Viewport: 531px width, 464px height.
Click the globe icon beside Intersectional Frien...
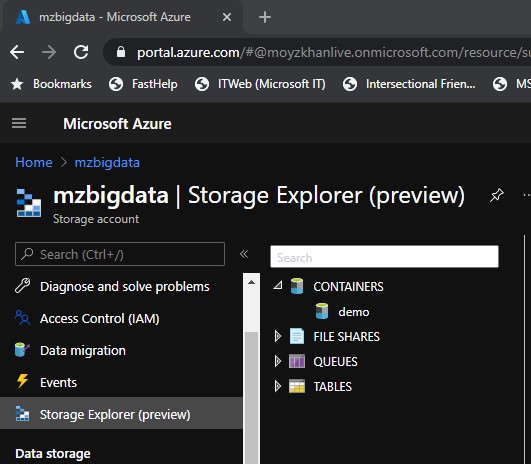pyautogui.click(x=350, y=84)
